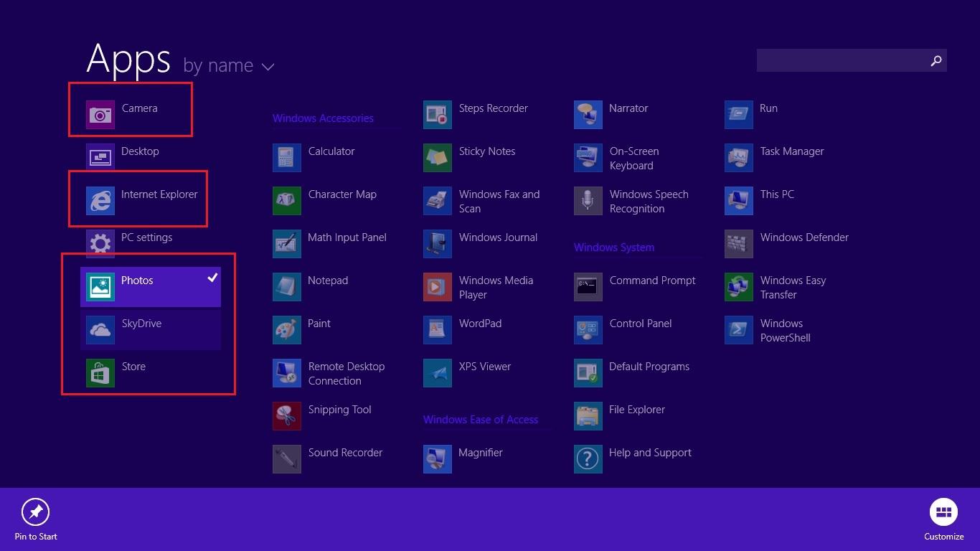980x551 pixels.
Task: Open Control Panel icon
Action: (x=588, y=330)
